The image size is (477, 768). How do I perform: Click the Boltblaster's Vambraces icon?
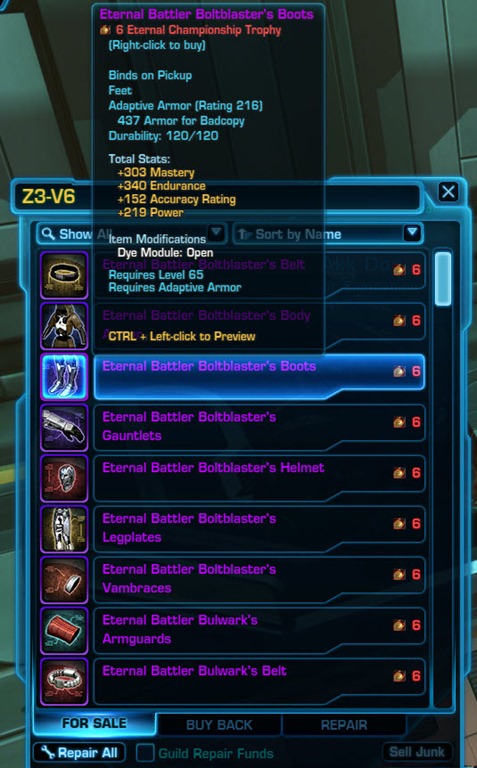pos(64,580)
